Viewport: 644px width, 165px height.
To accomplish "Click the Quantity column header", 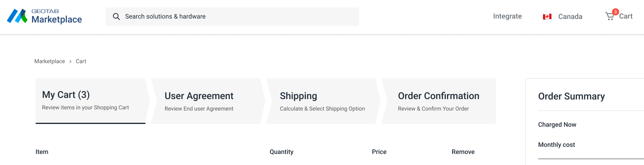I will pos(282,152).
